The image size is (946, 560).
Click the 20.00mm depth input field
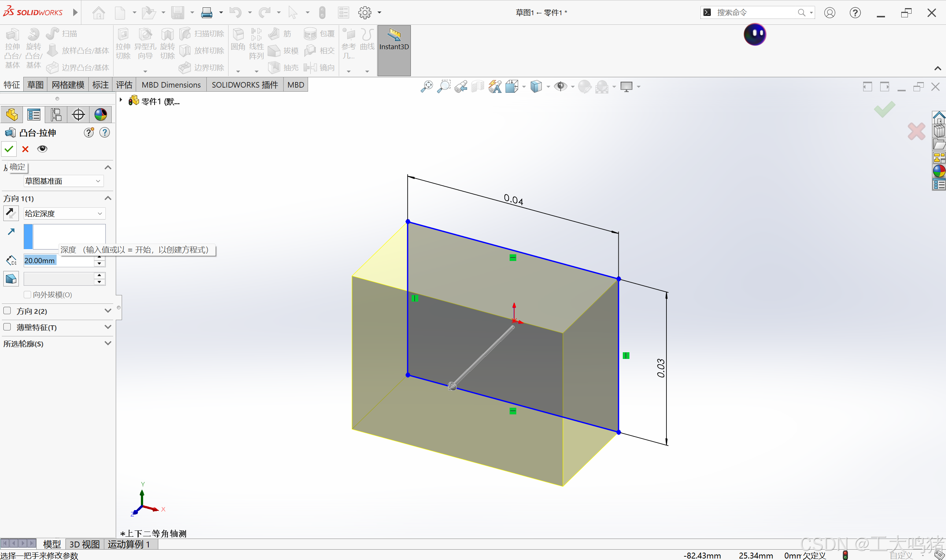point(58,260)
